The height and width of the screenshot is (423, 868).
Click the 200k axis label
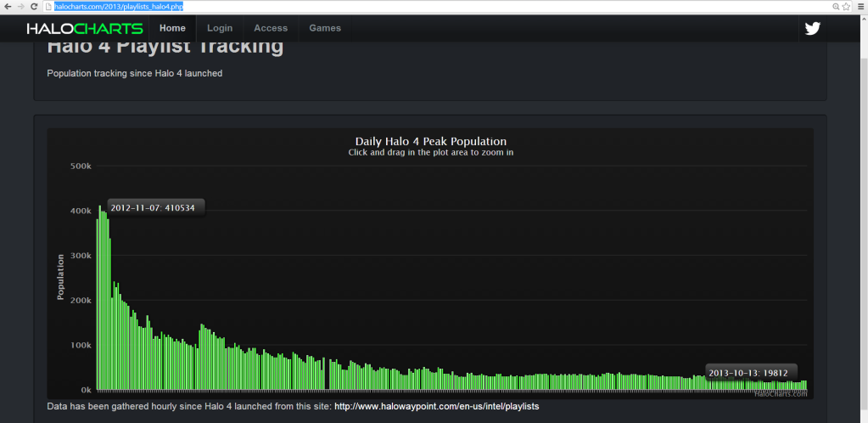click(81, 301)
